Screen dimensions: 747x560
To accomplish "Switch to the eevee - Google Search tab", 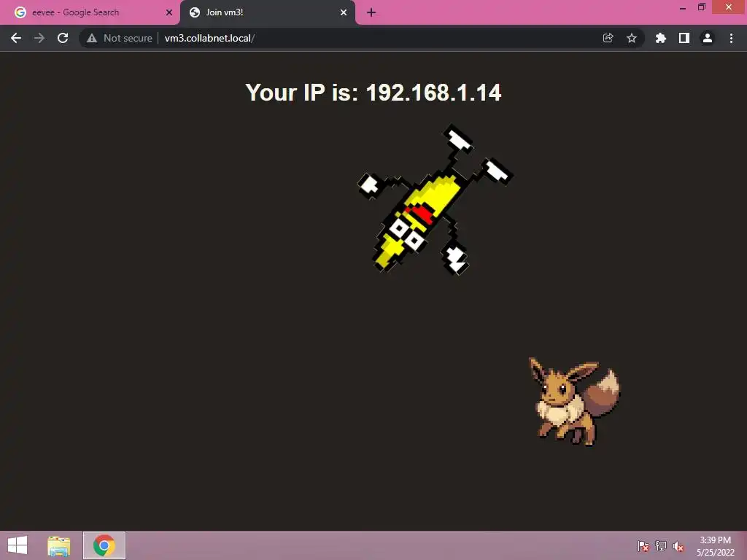I will (90, 12).
